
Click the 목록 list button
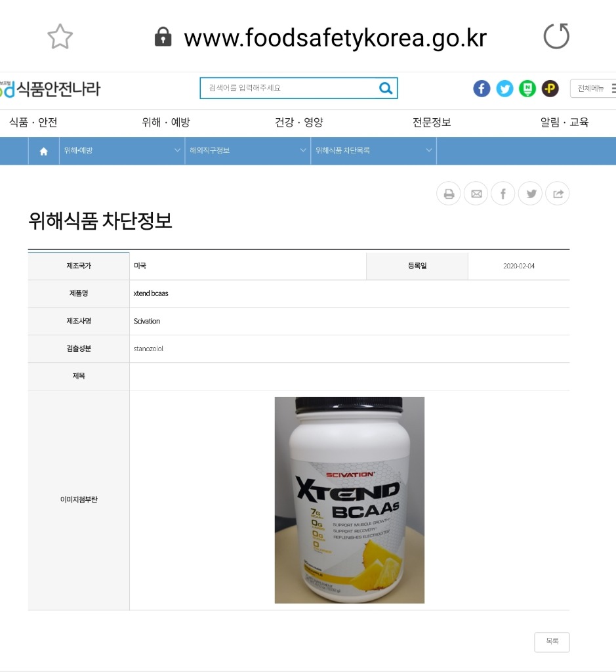coord(552,642)
